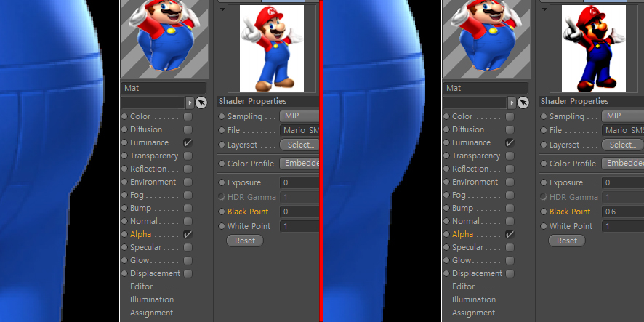Enable the Specular checkbox in the Black Point 0.6 panel
Screen dimensions: 644x322
coord(510,247)
